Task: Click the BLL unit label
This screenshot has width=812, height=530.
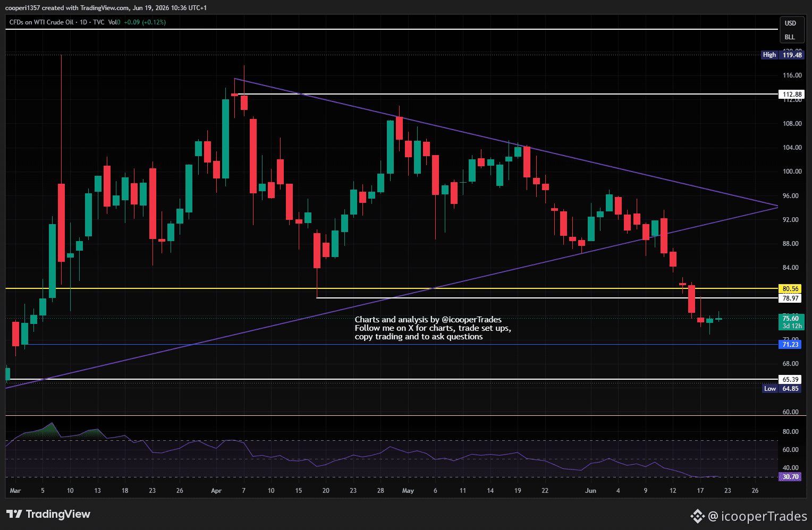Action: coord(790,37)
